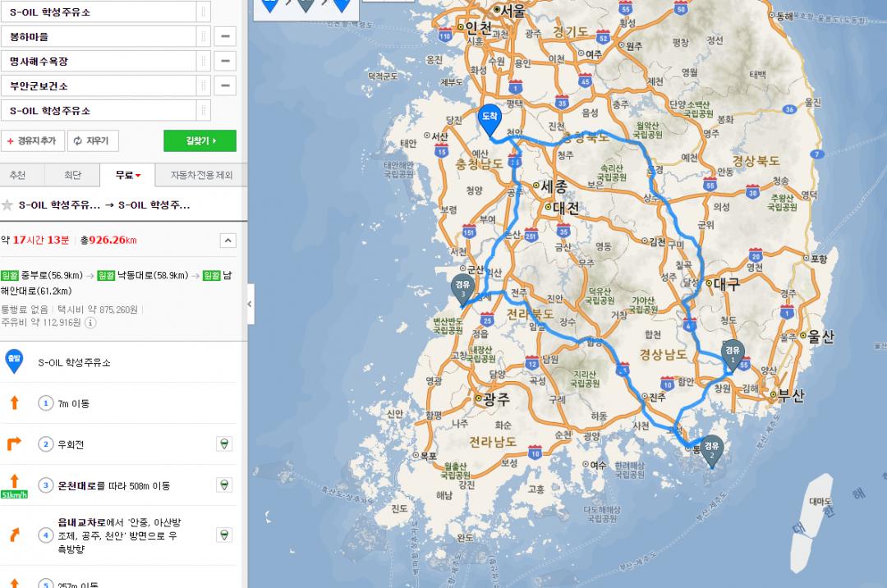
Task: Open street view for 읍내교차로 step 4
Action: coord(223,535)
